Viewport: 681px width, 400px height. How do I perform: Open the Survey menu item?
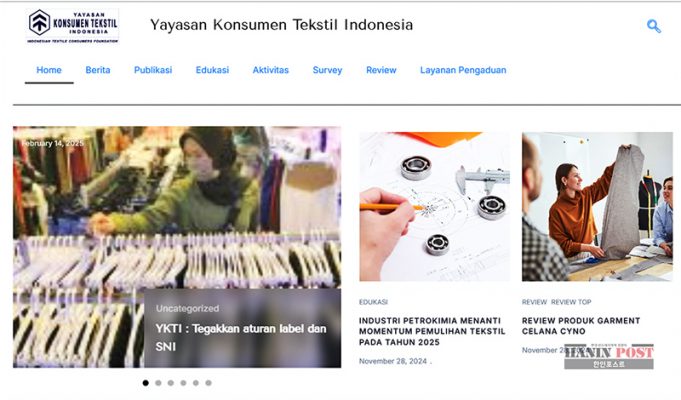pyautogui.click(x=327, y=70)
